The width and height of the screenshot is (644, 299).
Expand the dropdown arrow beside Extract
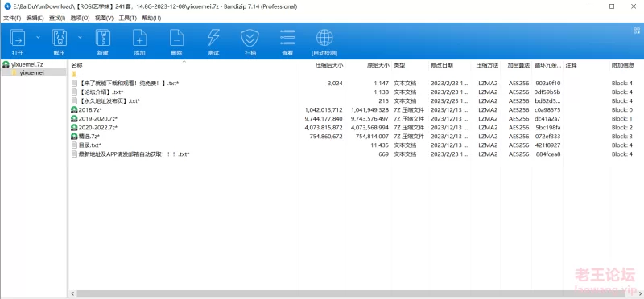coord(80,37)
